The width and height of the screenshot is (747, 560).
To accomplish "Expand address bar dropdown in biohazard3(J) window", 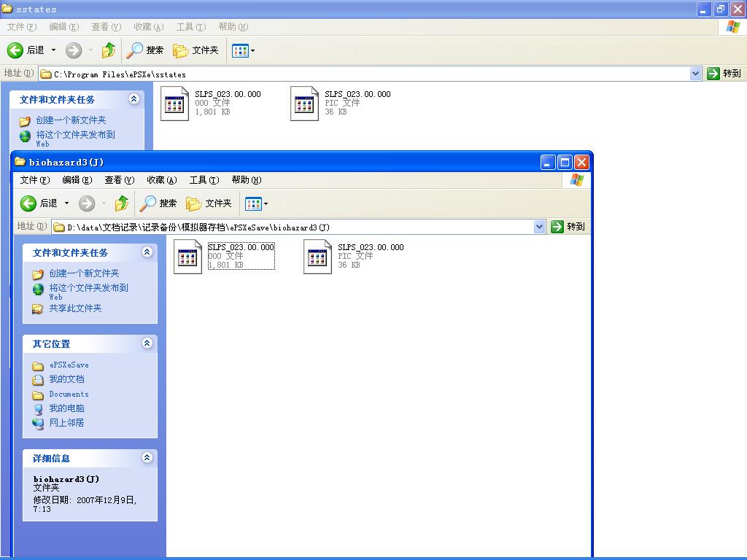I will pos(539,227).
